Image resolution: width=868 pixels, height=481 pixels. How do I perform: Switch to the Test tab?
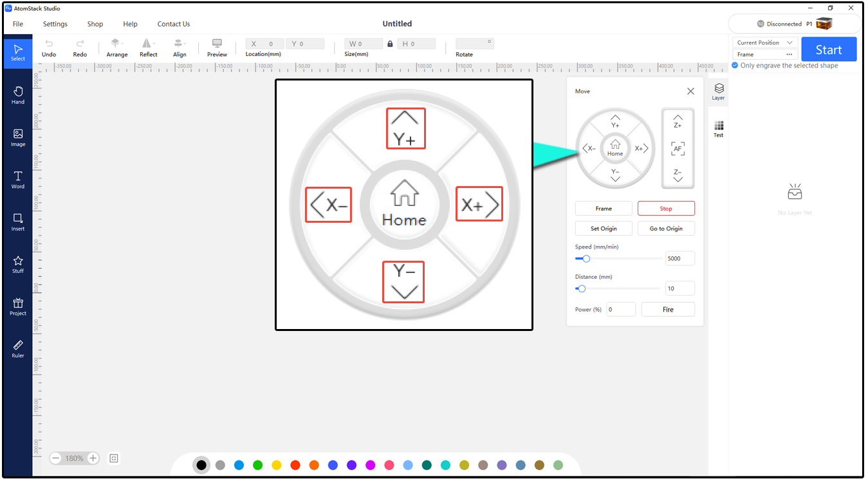(719, 129)
